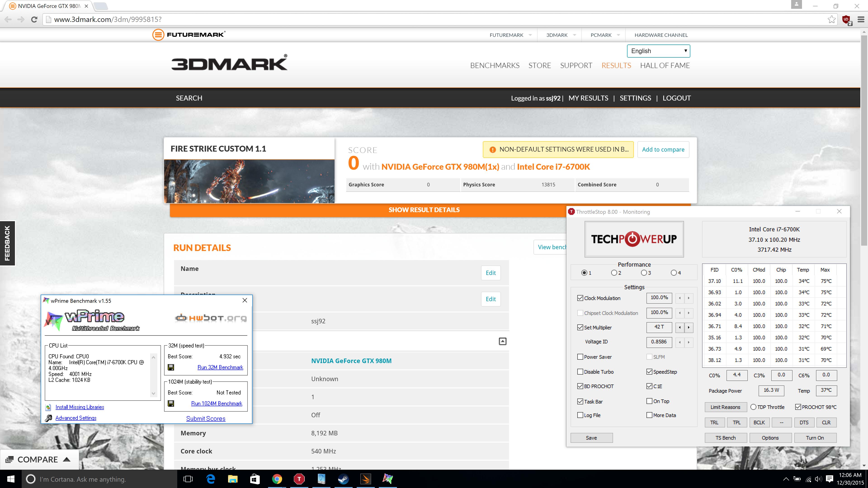The height and width of the screenshot is (488, 868).
Task: Click the save floppy icon under 32M test
Action: (x=171, y=367)
